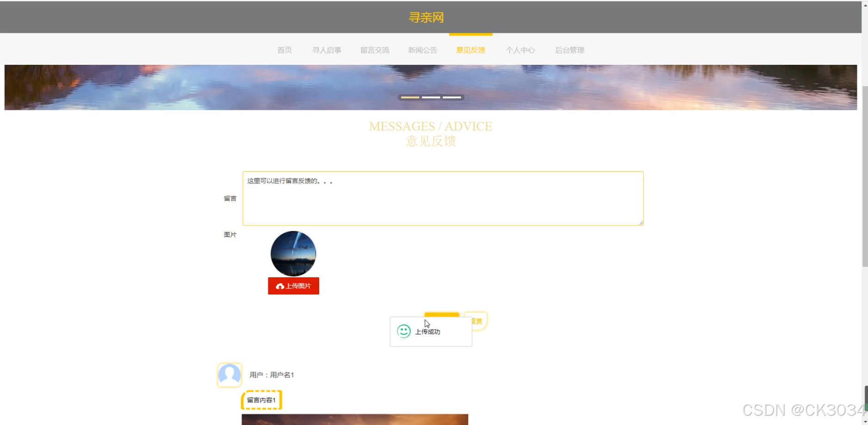Click the smiley icon in the upload success toast

(403, 331)
